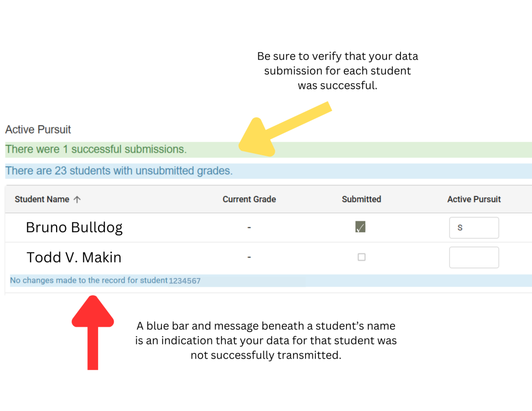Click Todd V. Makin's empty Active Pursuit field
This screenshot has width=532, height=411.
tap(474, 257)
